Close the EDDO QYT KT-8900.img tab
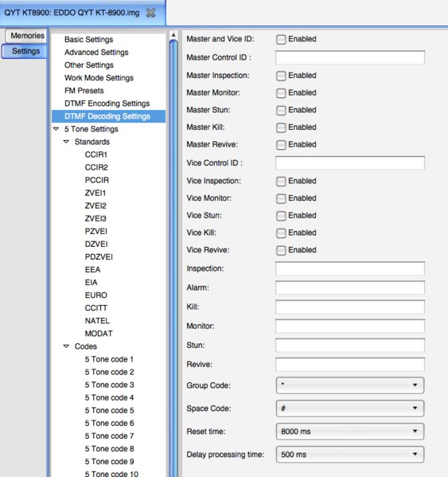The image size is (448, 477). pyautogui.click(x=150, y=13)
